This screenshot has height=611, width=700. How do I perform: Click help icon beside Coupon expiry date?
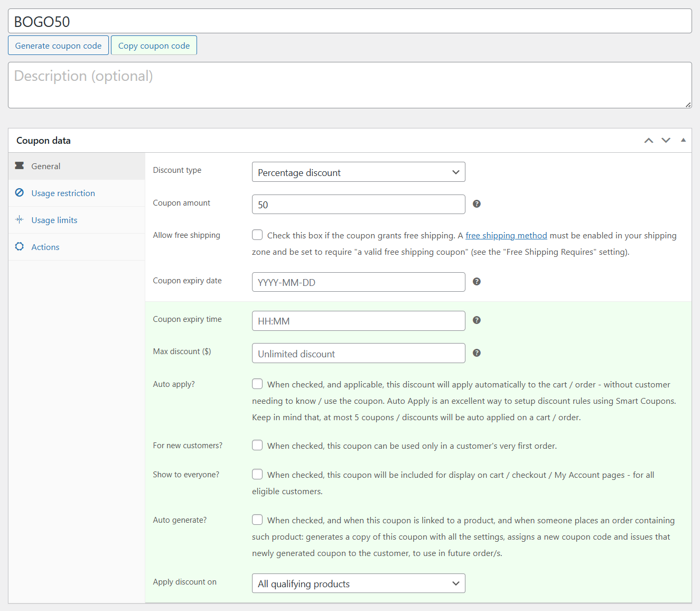click(x=477, y=282)
